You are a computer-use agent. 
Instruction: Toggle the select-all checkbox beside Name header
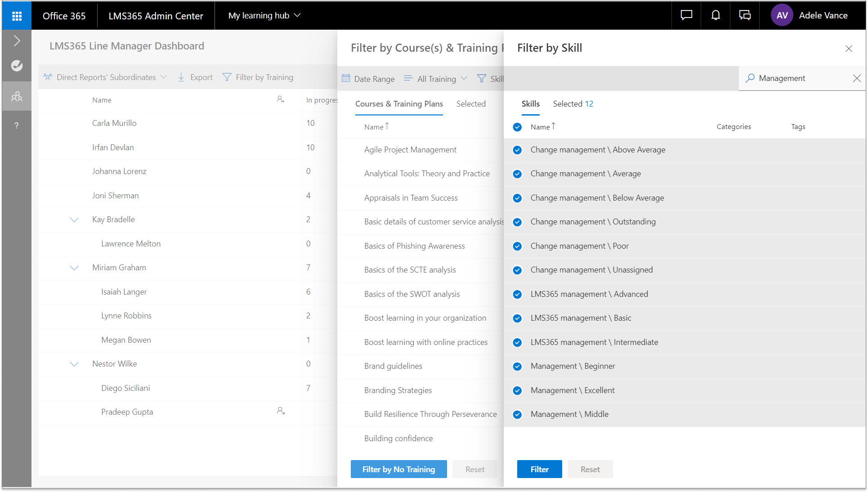tap(517, 127)
